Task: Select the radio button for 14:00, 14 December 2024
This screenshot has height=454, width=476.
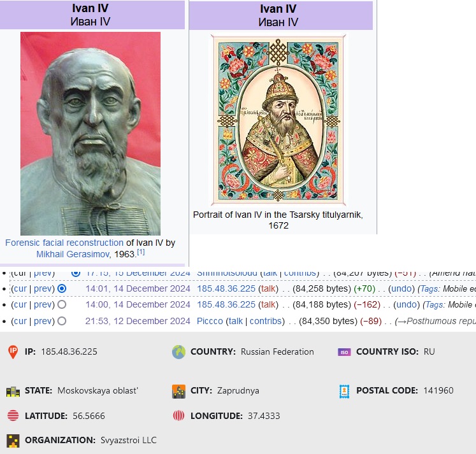Action: tap(62, 304)
